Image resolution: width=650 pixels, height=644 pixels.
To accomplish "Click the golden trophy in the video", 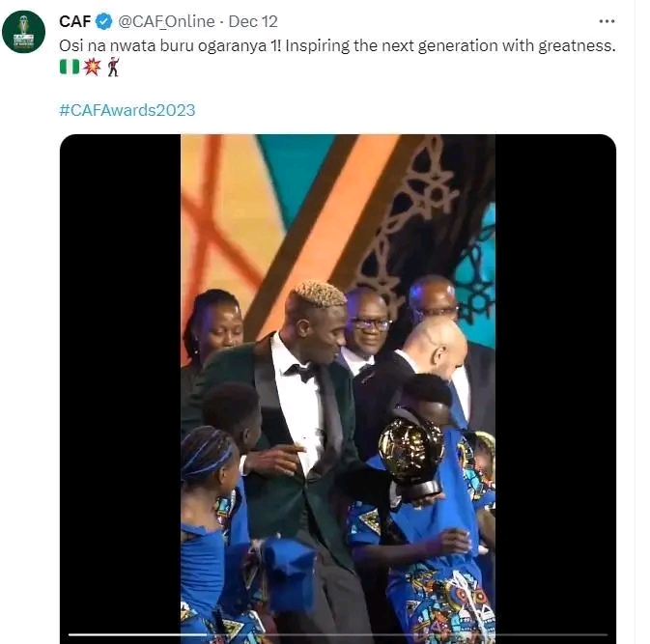I will 409,452.
